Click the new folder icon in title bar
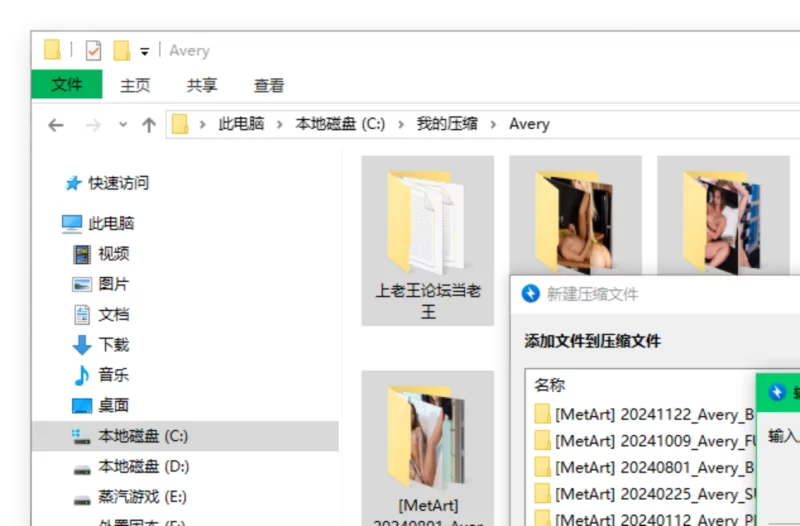Image resolution: width=800 pixels, height=526 pixels. click(121, 51)
